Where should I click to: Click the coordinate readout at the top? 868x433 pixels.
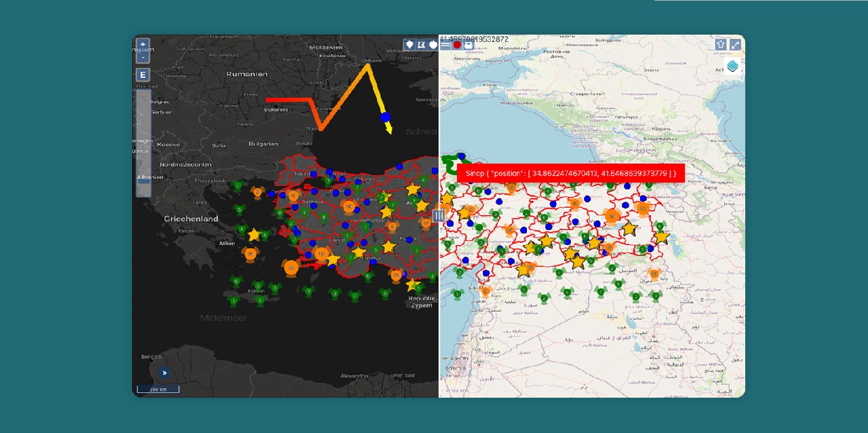(474, 39)
